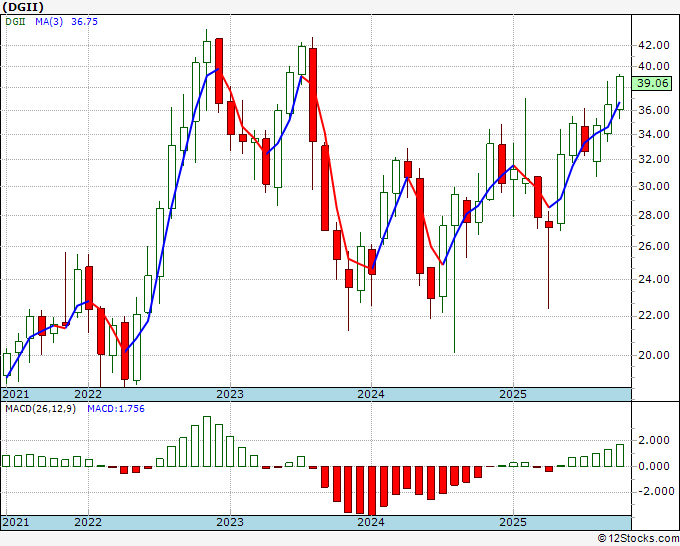Select the MACD(26,12,9) indicator label

(x=40, y=409)
